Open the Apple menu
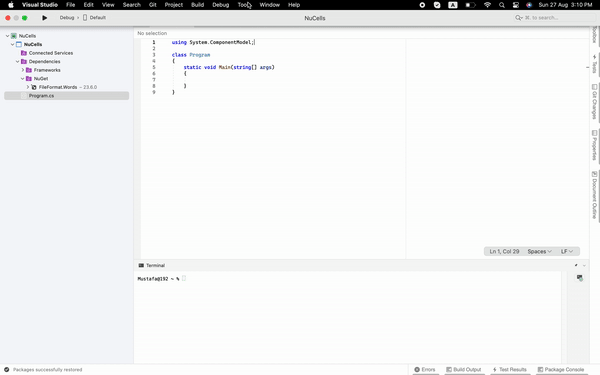 pyautogui.click(x=11, y=5)
